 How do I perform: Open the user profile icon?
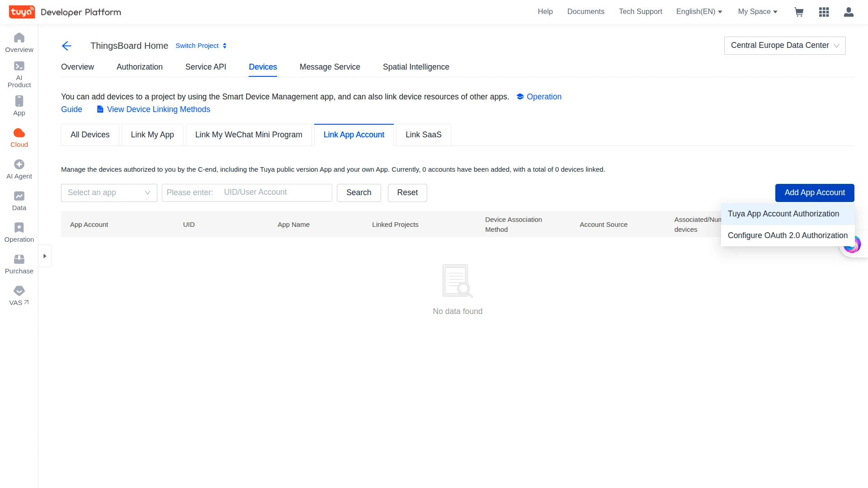[x=849, y=12]
